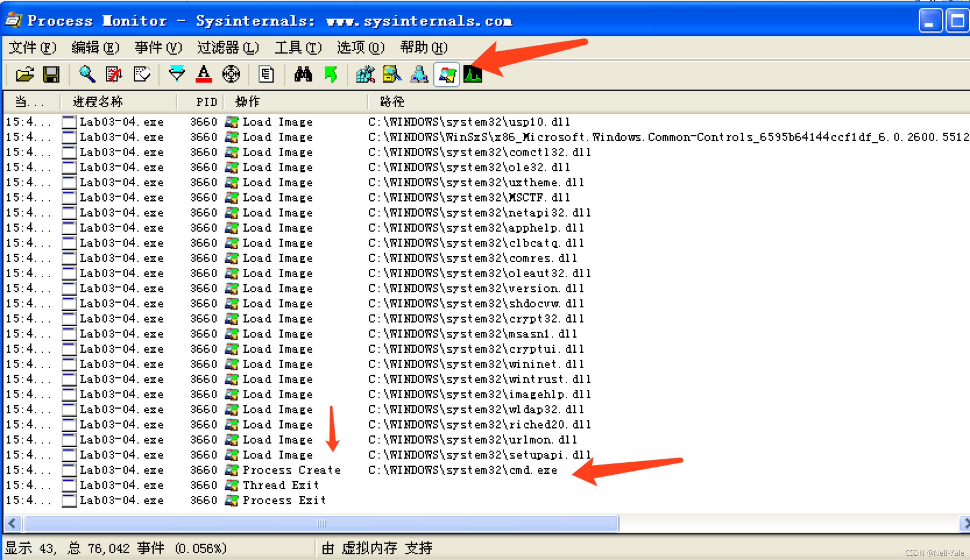Open the 选项(O) menu
Viewport: 970px width, 560px height.
click(361, 48)
